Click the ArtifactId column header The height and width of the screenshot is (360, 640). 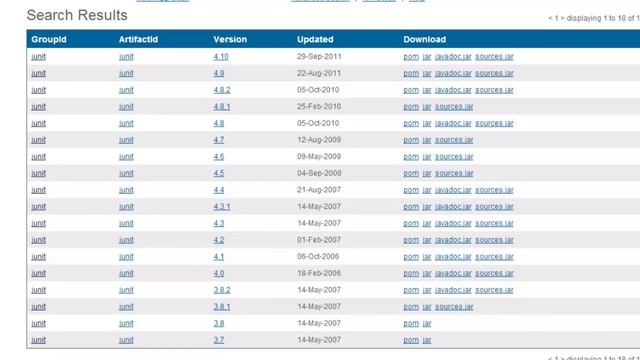tap(138, 40)
